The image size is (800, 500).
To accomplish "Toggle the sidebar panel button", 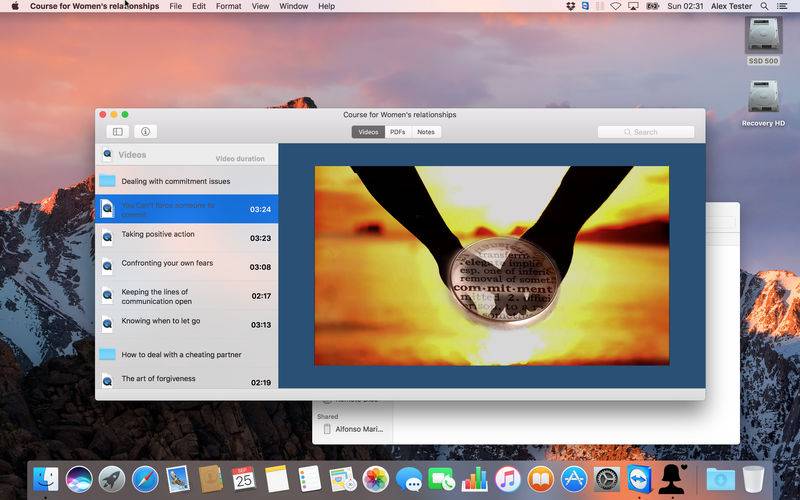I will pos(117,132).
